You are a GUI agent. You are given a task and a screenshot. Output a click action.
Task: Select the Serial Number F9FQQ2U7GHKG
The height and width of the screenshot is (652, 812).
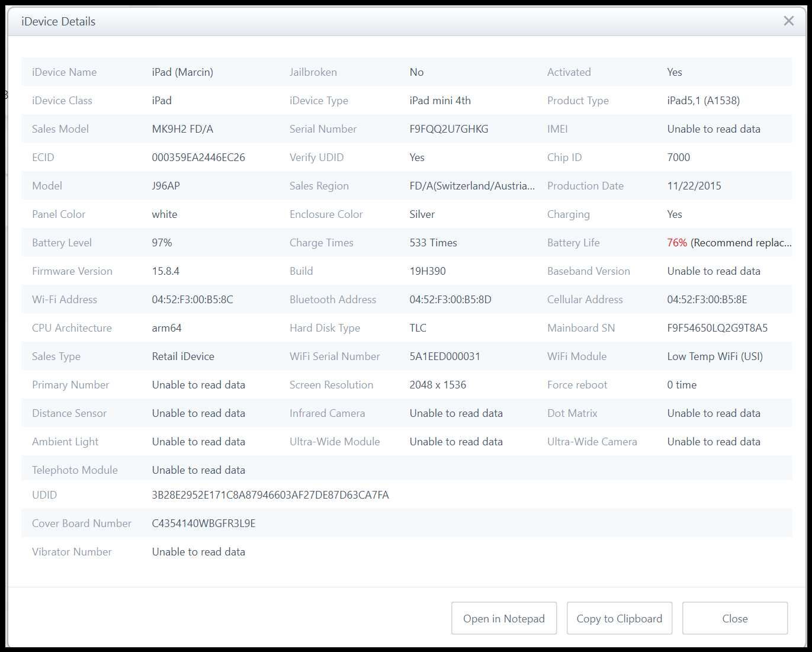point(449,129)
